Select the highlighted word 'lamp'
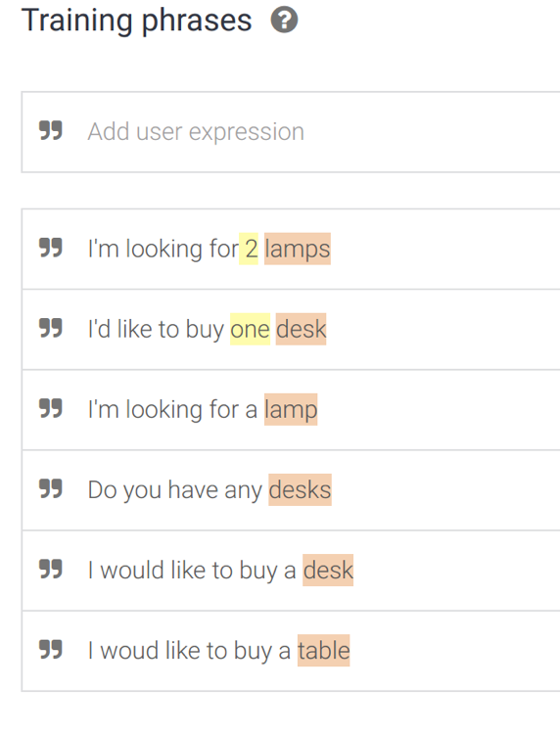This screenshot has width=560, height=734. click(291, 410)
